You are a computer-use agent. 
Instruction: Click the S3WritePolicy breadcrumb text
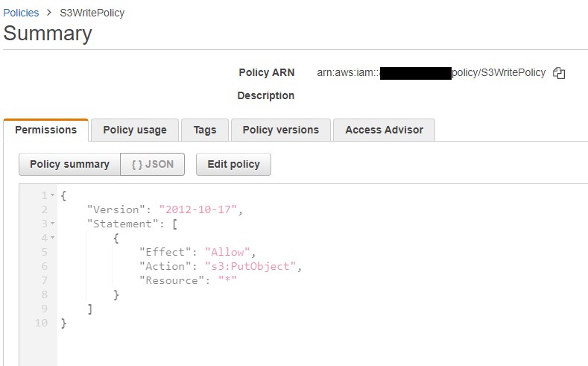[92, 13]
